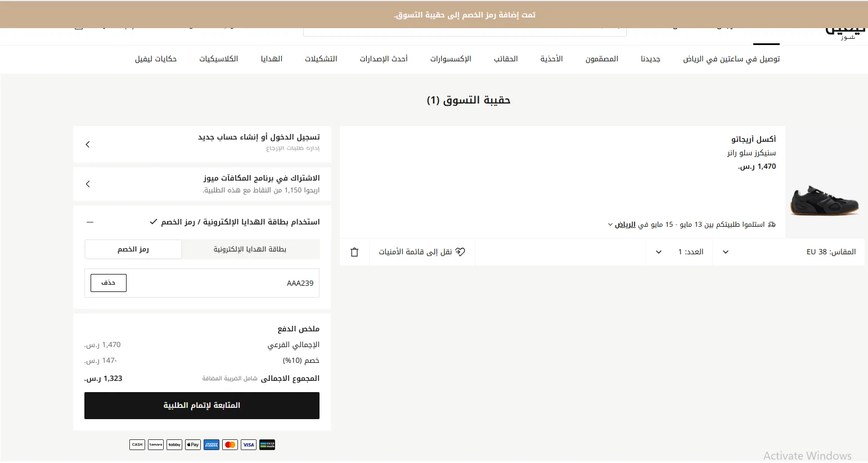Open the الهدايا menu
This screenshot has height=463, width=868.
pos(272,59)
